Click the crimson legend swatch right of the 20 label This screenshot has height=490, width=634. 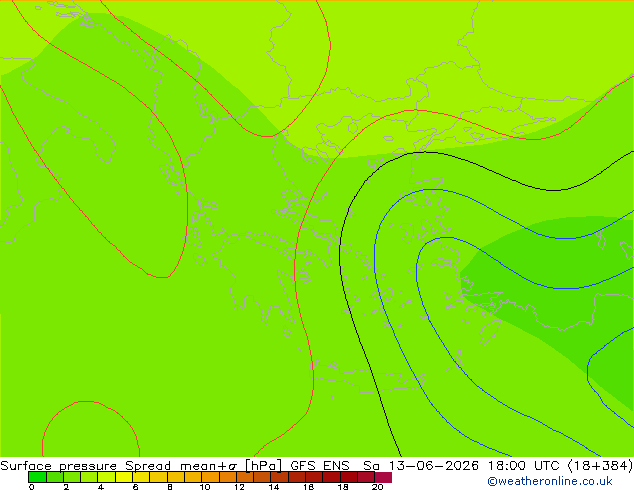pyautogui.click(x=383, y=477)
